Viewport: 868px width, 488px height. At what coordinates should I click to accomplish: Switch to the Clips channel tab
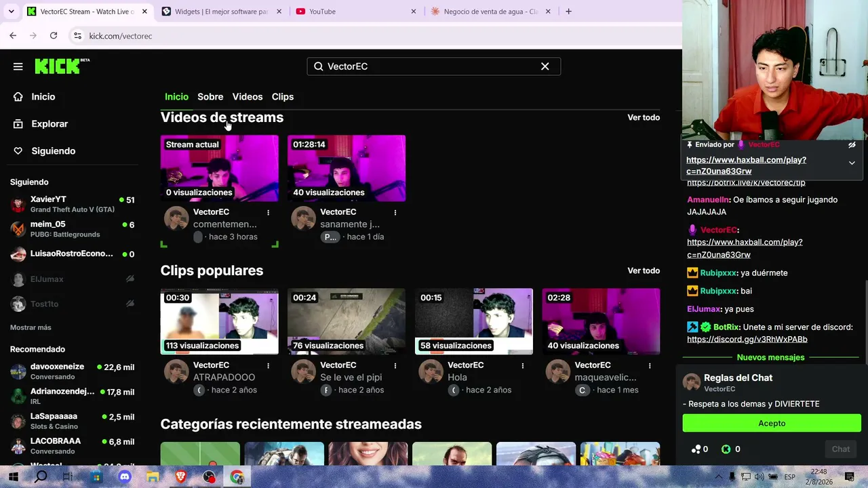283,97
